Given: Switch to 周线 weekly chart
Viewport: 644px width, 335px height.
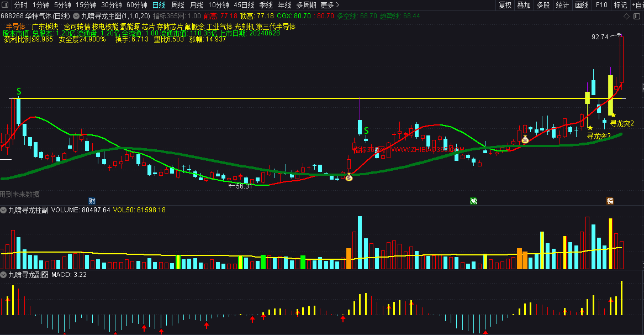Looking at the screenshot, I should click(x=177, y=5).
